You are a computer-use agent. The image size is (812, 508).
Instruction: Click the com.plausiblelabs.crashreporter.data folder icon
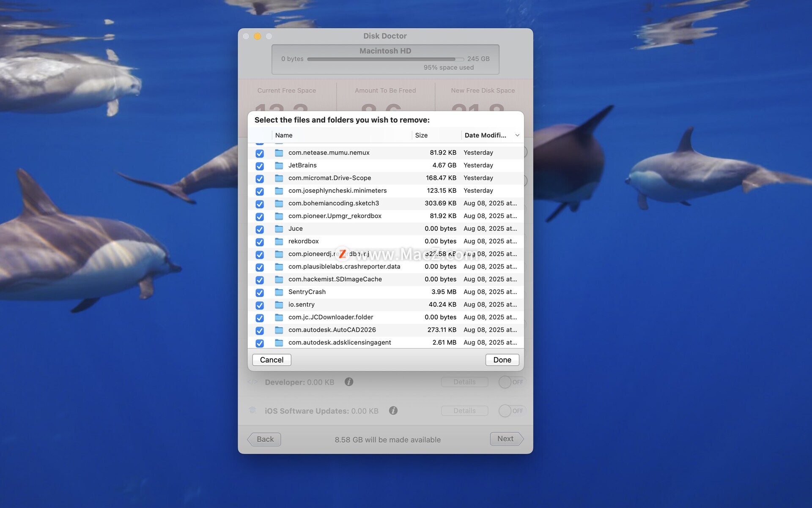pos(279,267)
